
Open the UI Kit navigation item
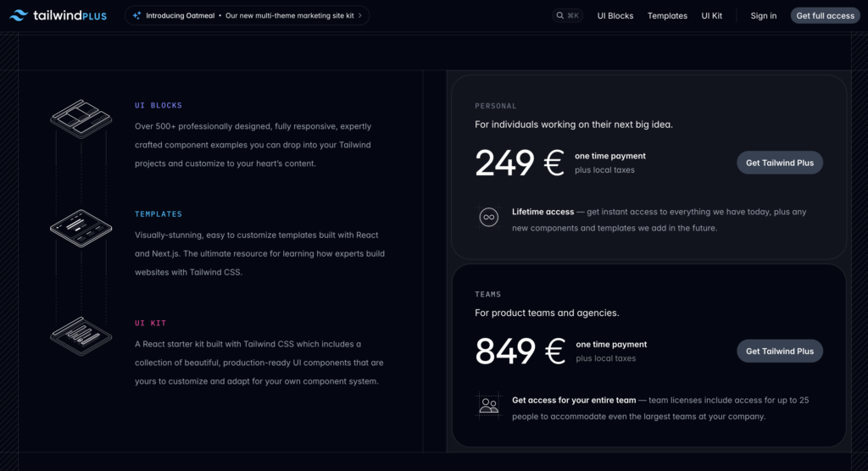712,15
